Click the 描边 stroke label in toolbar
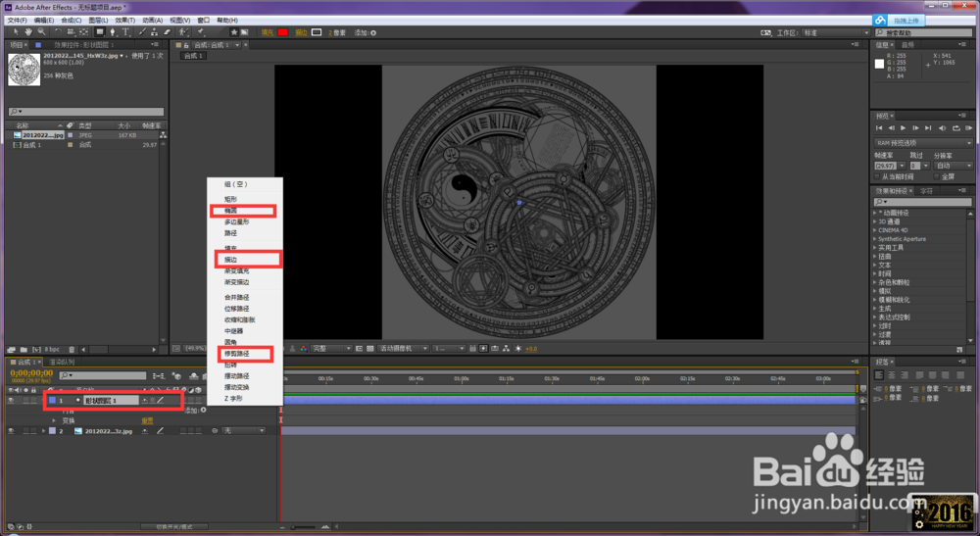The height and width of the screenshot is (536, 980). [301, 32]
